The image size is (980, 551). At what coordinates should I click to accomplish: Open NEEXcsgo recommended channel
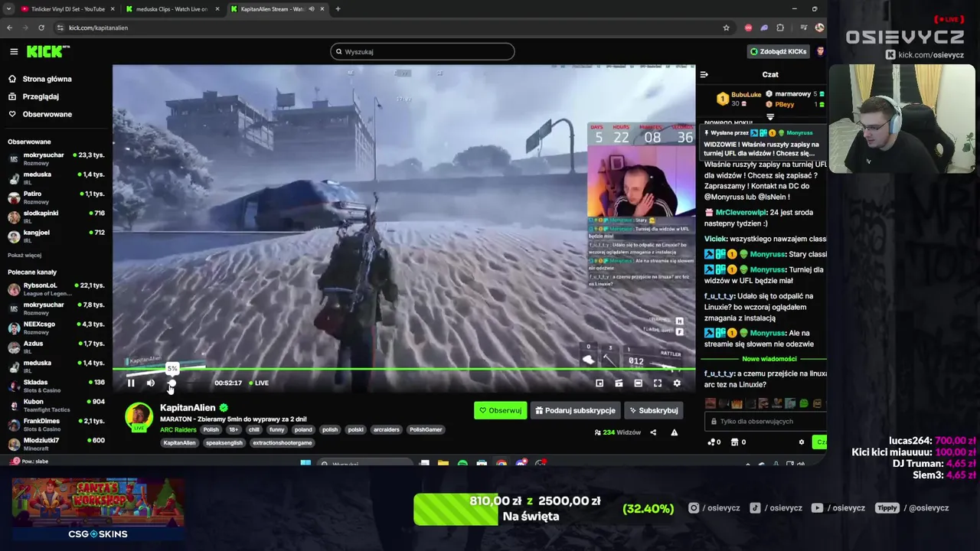click(57, 328)
